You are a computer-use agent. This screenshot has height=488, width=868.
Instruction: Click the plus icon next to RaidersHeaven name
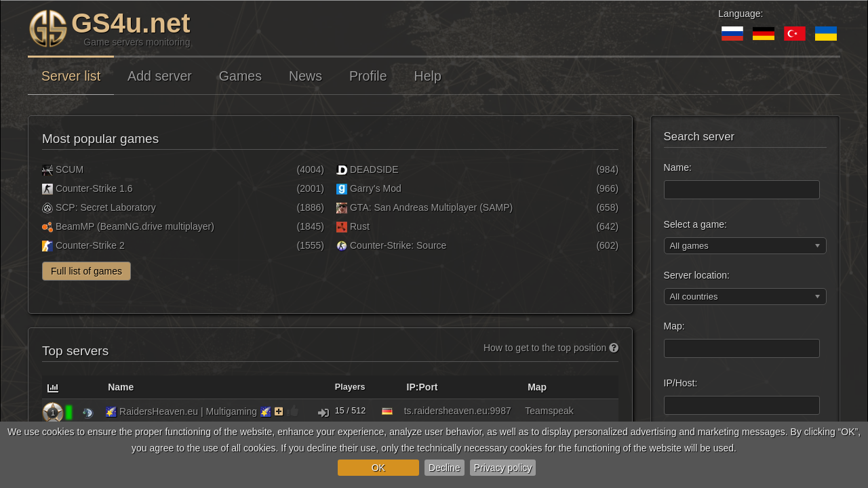(x=279, y=411)
